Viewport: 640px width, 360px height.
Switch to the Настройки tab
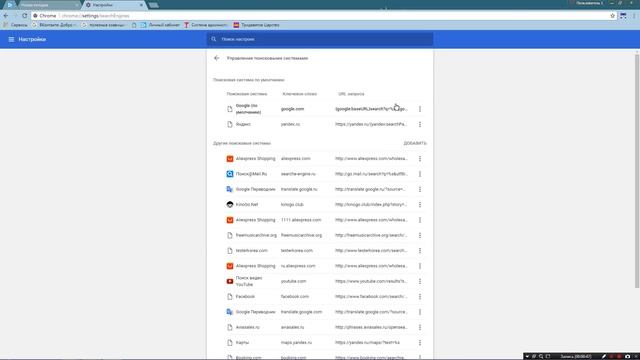click(114, 5)
